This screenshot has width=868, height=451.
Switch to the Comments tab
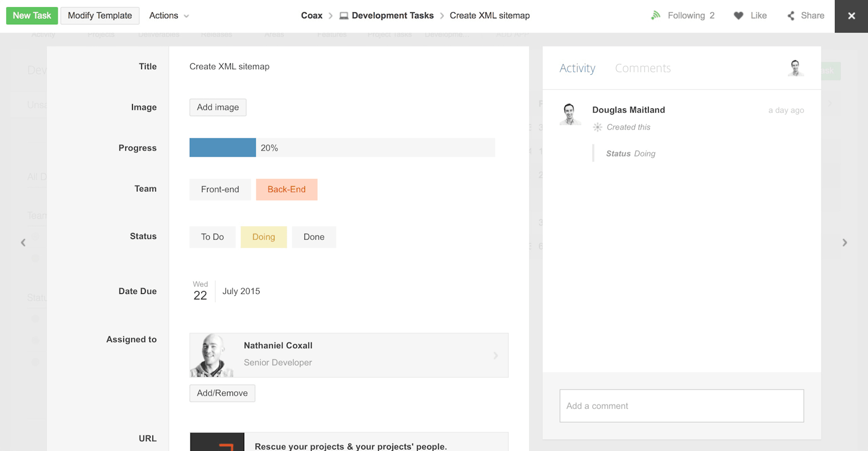(643, 68)
